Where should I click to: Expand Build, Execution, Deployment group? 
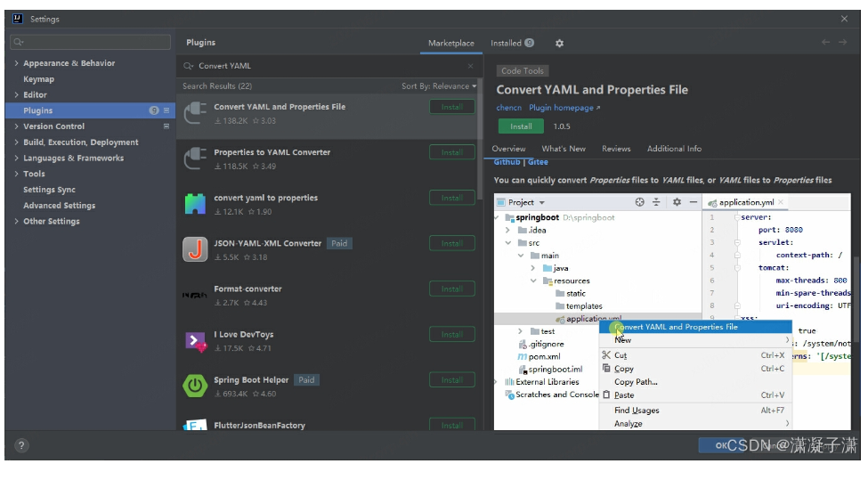pyautogui.click(x=16, y=142)
